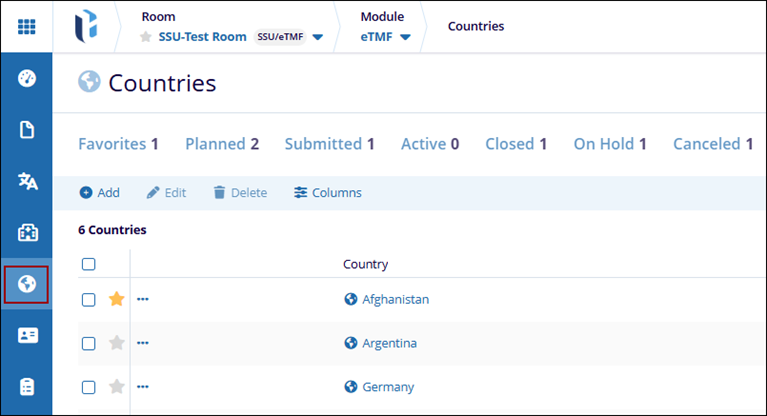Screen dimensions: 767x416
Task: Open the dashboard gauge icon in sidebar
Action: (27, 78)
